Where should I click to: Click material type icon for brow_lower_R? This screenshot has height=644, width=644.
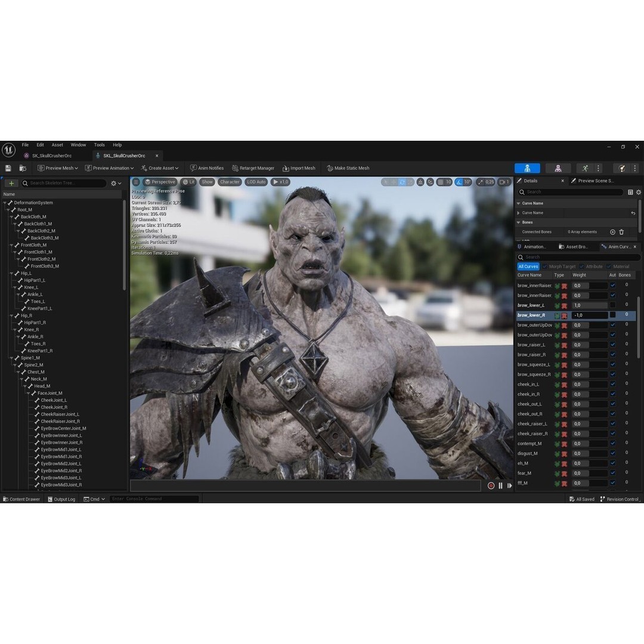(x=564, y=315)
